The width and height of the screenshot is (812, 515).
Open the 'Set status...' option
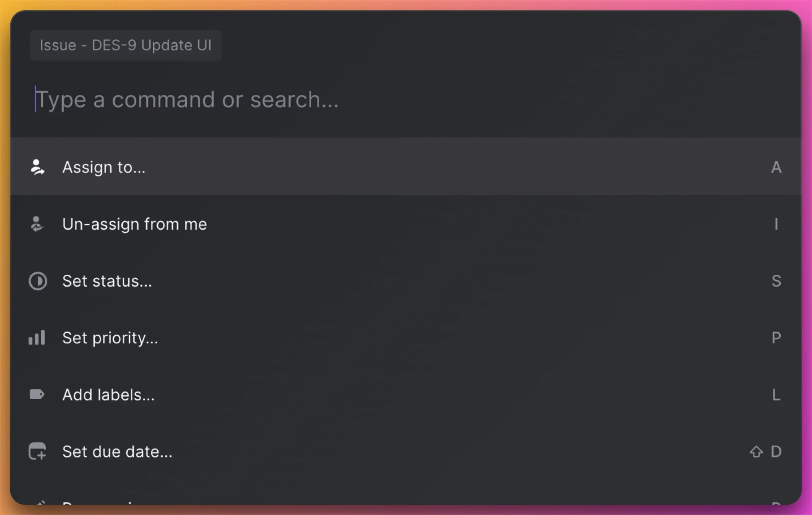tap(107, 281)
